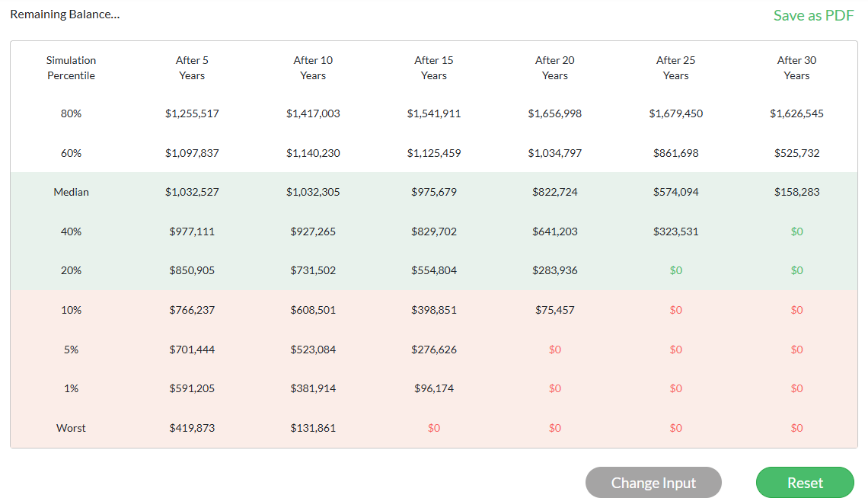Click the value $75,457

(554, 310)
